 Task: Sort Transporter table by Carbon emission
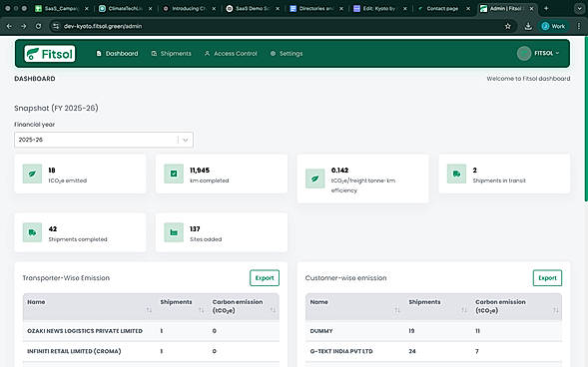coord(273,310)
